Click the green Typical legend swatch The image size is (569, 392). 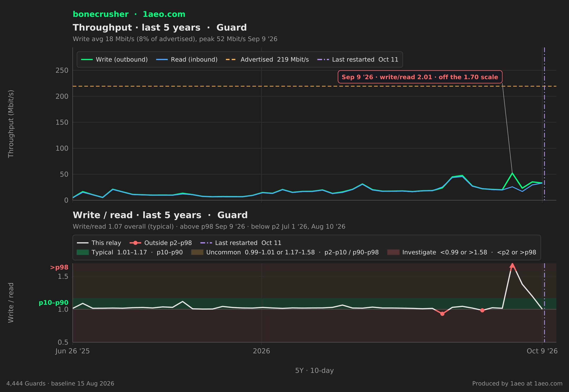83,252
